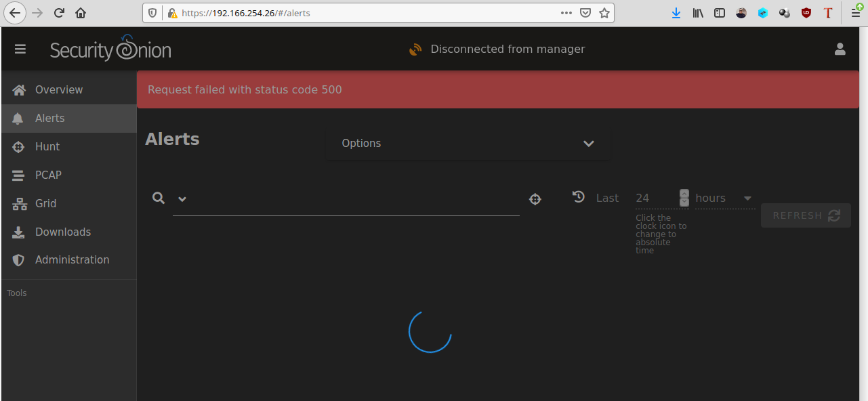Open the user account icon menu
The image size is (868, 401).
[840, 49]
